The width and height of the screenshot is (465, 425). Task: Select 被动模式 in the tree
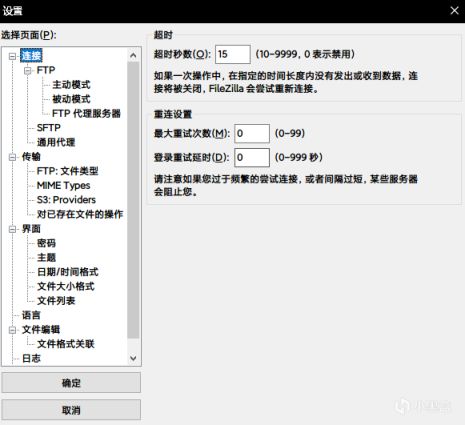point(71,99)
